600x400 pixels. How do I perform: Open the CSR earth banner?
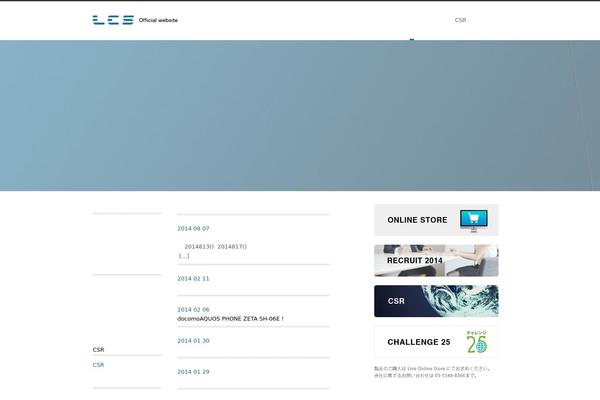click(x=436, y=301)
